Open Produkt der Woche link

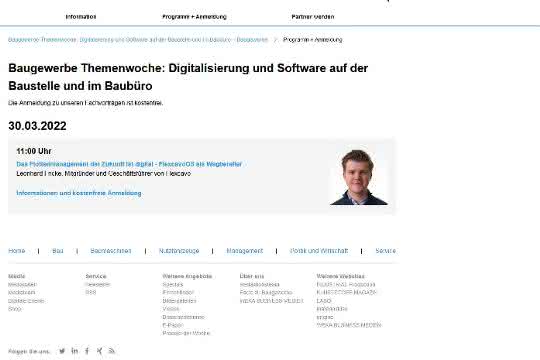pyautogui.click(x=186, y=333)
